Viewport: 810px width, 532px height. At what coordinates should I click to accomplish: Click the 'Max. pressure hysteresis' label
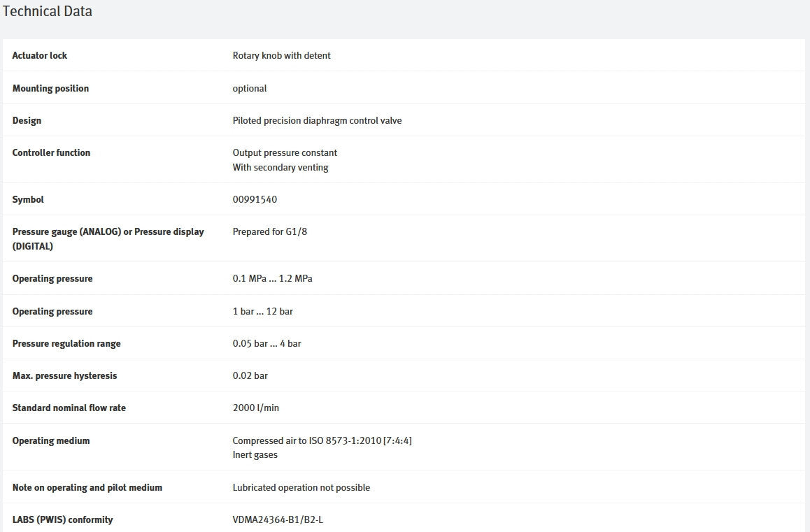coord(64,375)
